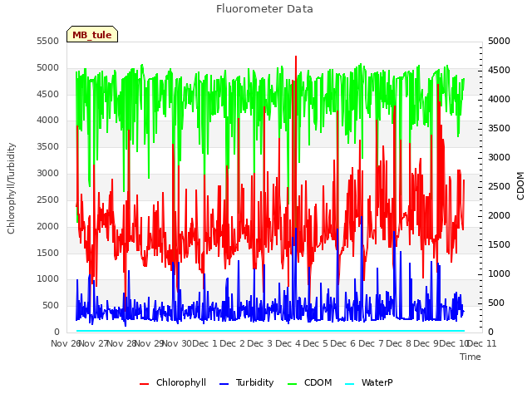Click the cyan WaterP legend swatch

pyautogui.click(x=349, y=384)
